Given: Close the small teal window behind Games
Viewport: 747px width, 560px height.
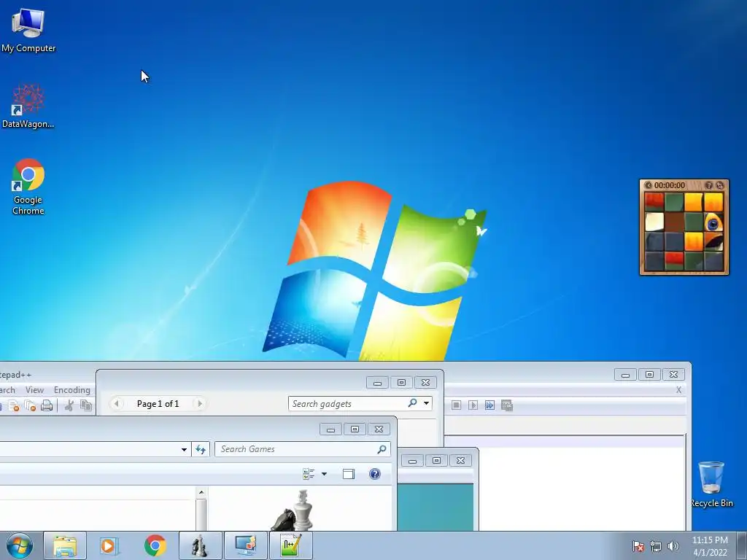Looking at the screenshot, I should (460, 461).
